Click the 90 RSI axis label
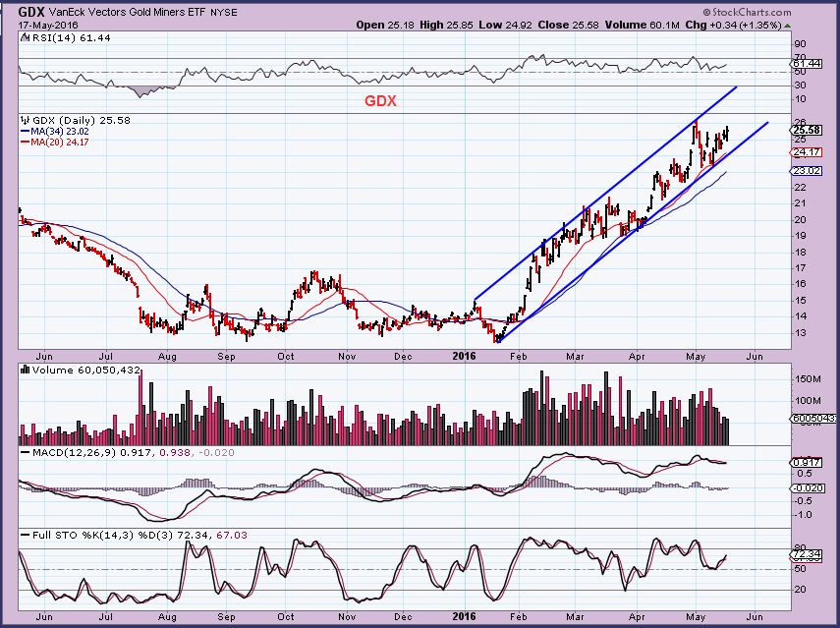 click(802, 44)
